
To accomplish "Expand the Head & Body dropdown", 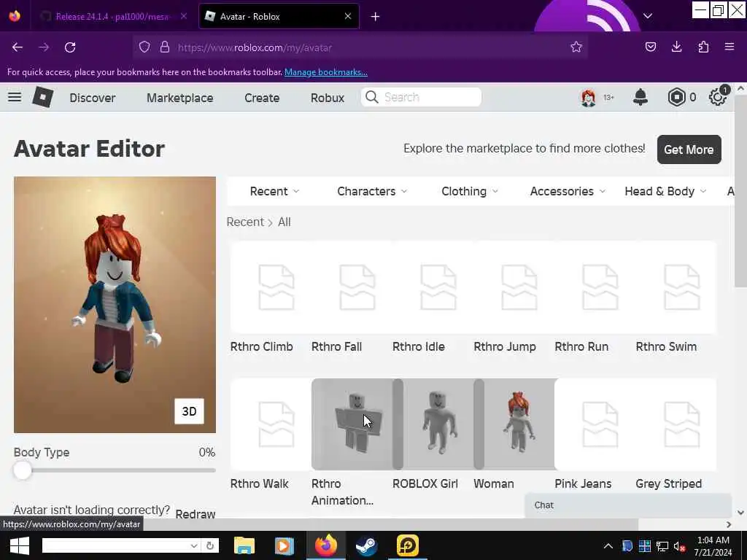I will point(665,192).
